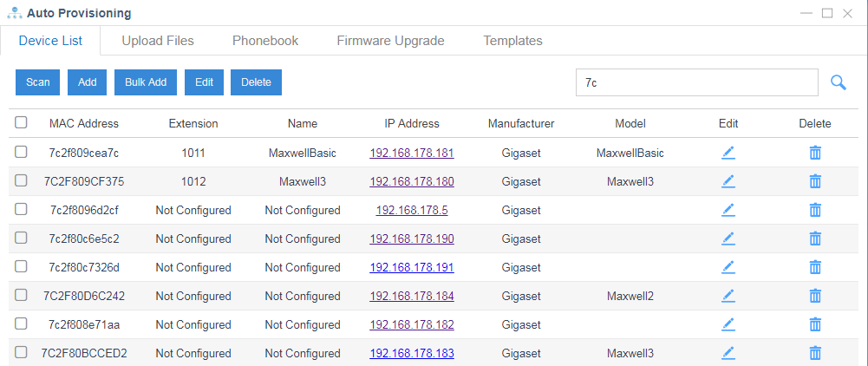
Task: Toggle the select-all checkbox in table header
Action: (21, 123)
